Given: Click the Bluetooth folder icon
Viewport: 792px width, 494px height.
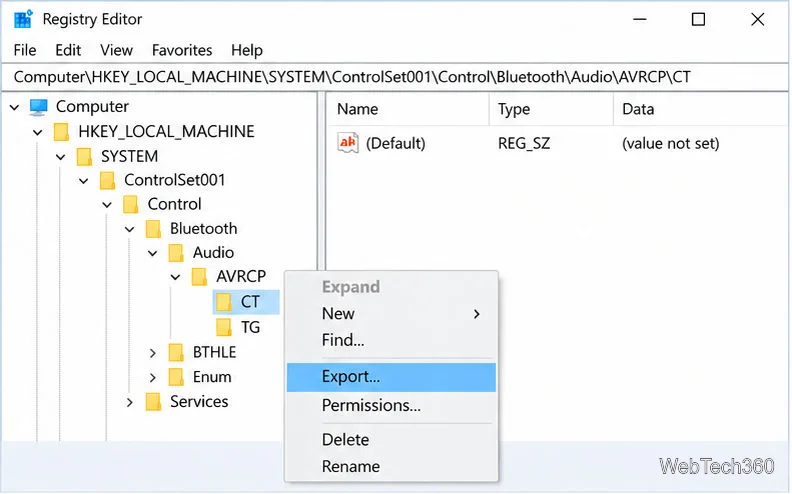Looking at the screenshot, I should coord(153,229).
